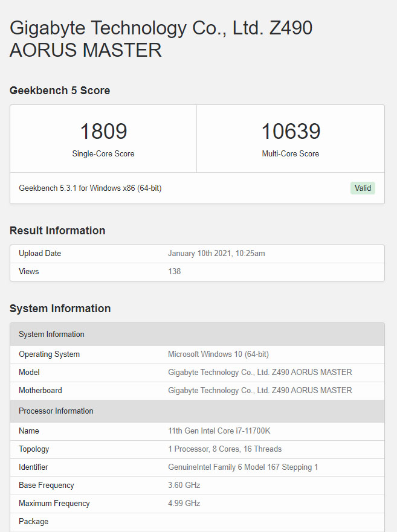Select the January 10th 2021, 10:25am value
397x532 pixels.
216,254
